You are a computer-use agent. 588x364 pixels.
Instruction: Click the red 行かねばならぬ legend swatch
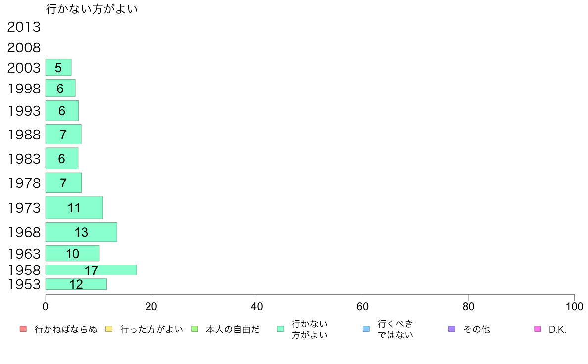click(x=23, y=329)
